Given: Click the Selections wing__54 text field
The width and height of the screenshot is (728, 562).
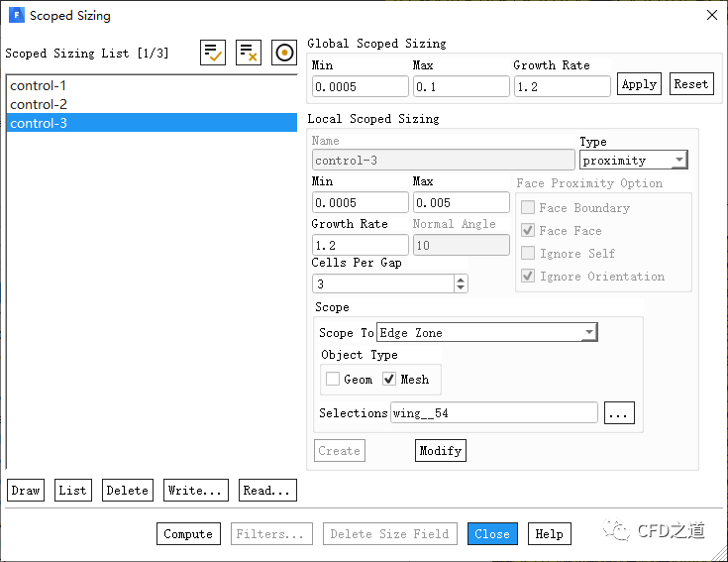Looking at the screenshot, I should (493, 413).
